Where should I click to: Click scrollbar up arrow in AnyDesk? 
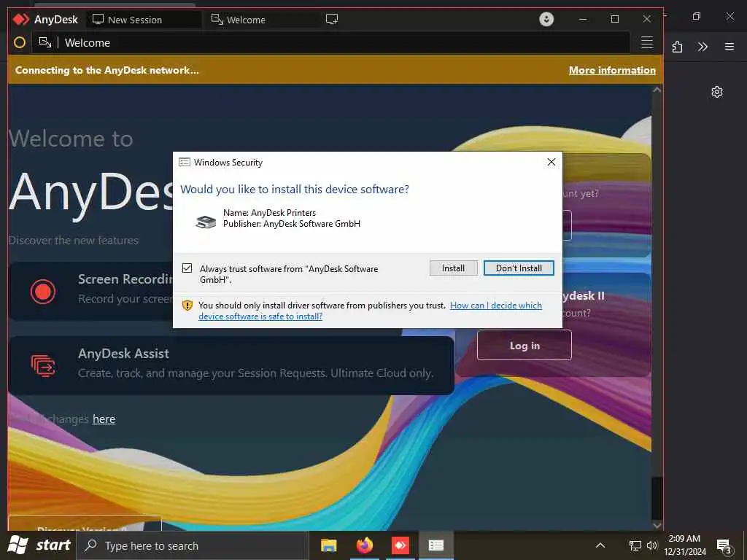point(657,90)
